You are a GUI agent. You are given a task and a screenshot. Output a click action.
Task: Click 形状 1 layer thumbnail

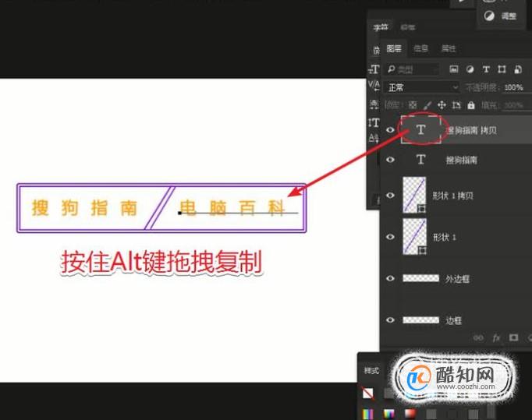tap(414, 236)
